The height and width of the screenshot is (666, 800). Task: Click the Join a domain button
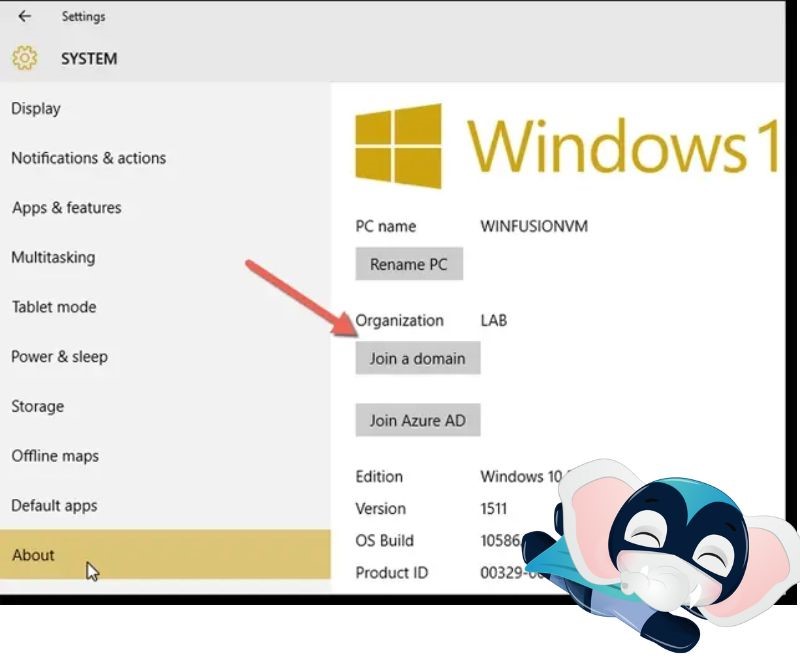418,358
